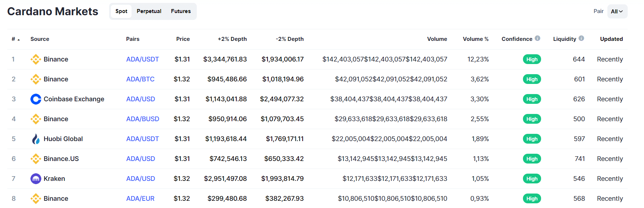Open the Pair All dropdown
The height and width of the screenshot is (208, 644).
617,11
